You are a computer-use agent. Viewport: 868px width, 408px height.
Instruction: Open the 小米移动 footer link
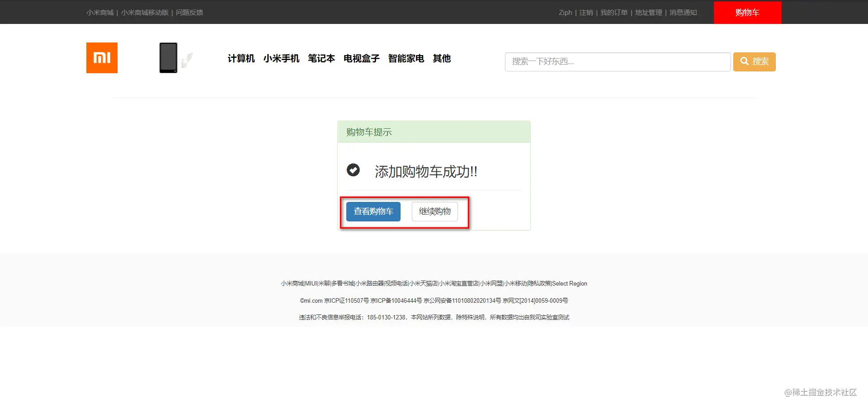tap(515, 284)
